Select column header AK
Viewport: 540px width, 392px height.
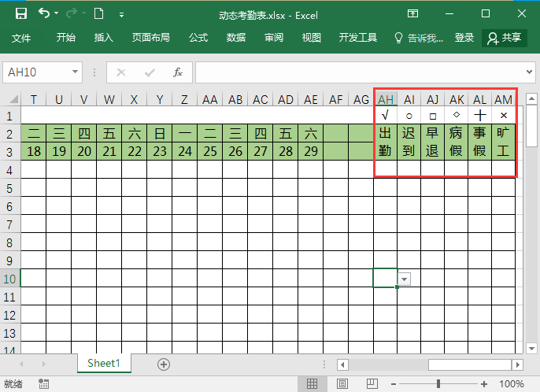pyautogui.click(x=457, y=99)
